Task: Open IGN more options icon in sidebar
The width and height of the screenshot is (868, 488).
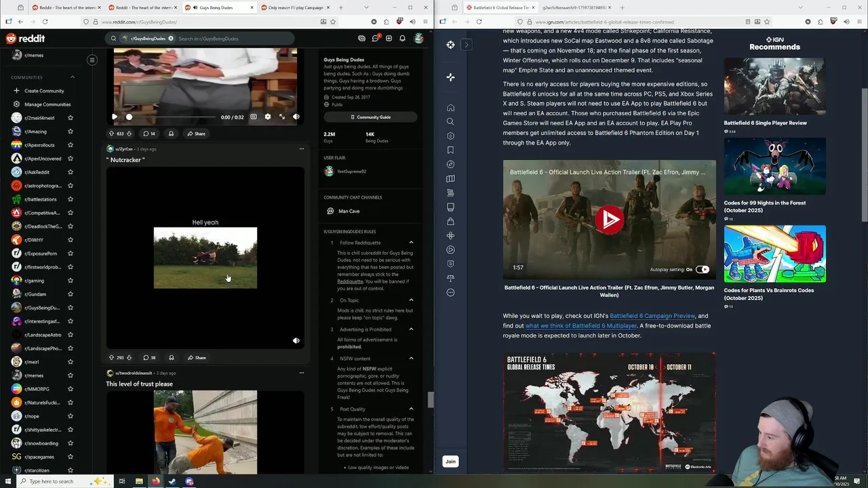Action: pyautogui.click(x=450, y=293)
